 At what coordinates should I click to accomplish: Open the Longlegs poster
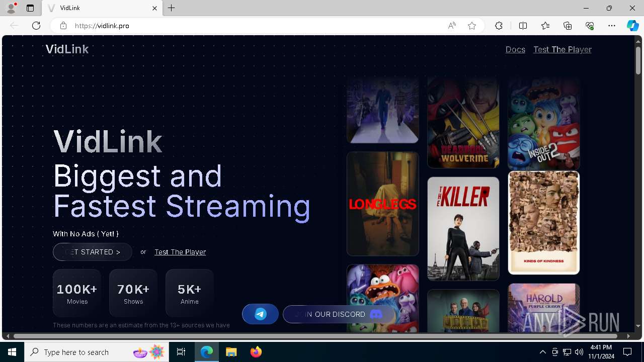[x=383, y=204]
